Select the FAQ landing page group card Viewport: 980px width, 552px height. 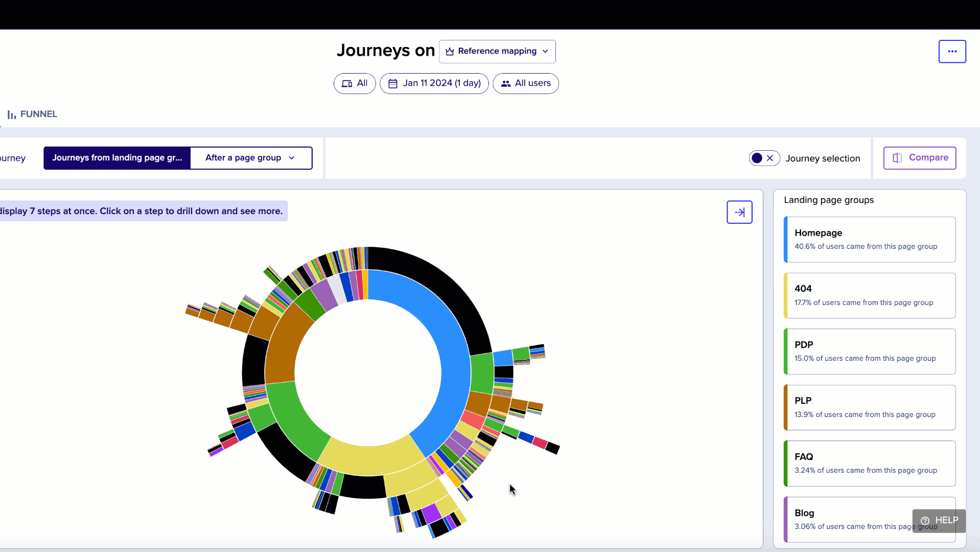click(x=870, y=464)
